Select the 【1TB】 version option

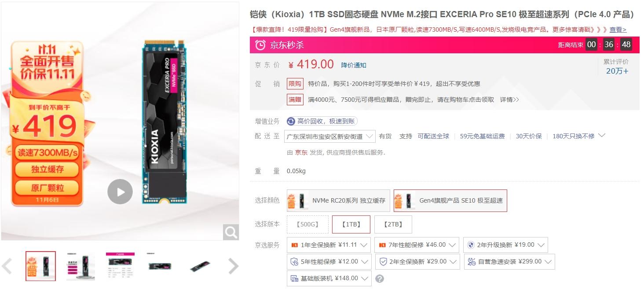(x=351, y=224)
